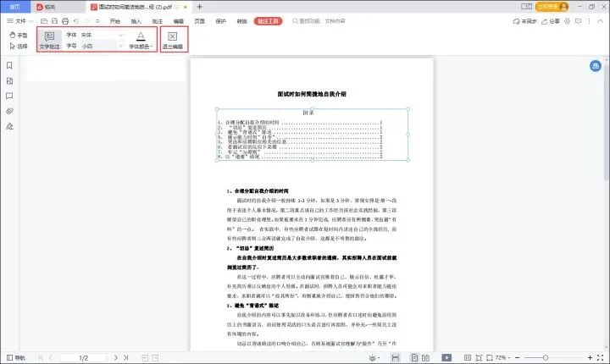Click the orange membership login button

click(552, 7)
